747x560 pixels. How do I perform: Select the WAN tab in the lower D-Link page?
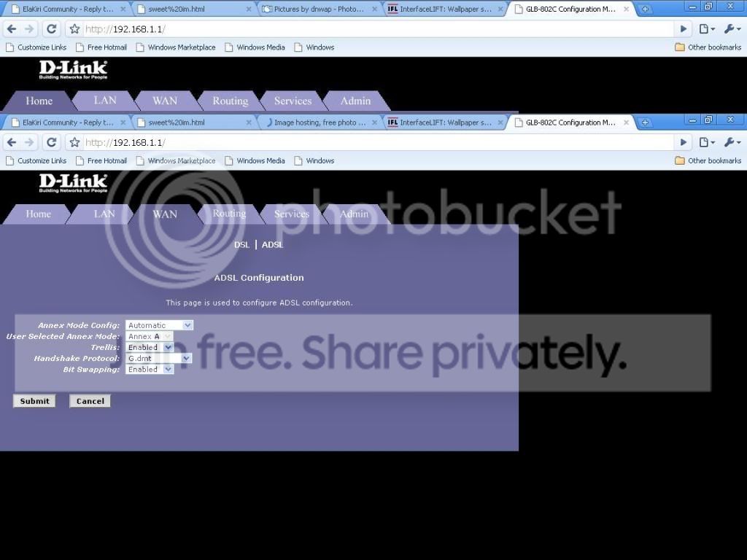pos(165,214)
